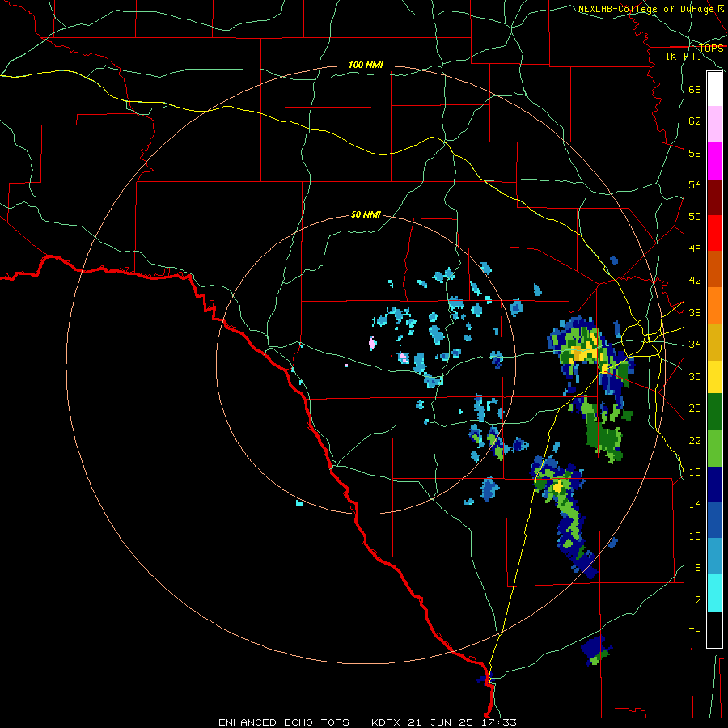Click the "30" legend value
The width and height of the screenshot is (728, 728).
tap(695, 376)
